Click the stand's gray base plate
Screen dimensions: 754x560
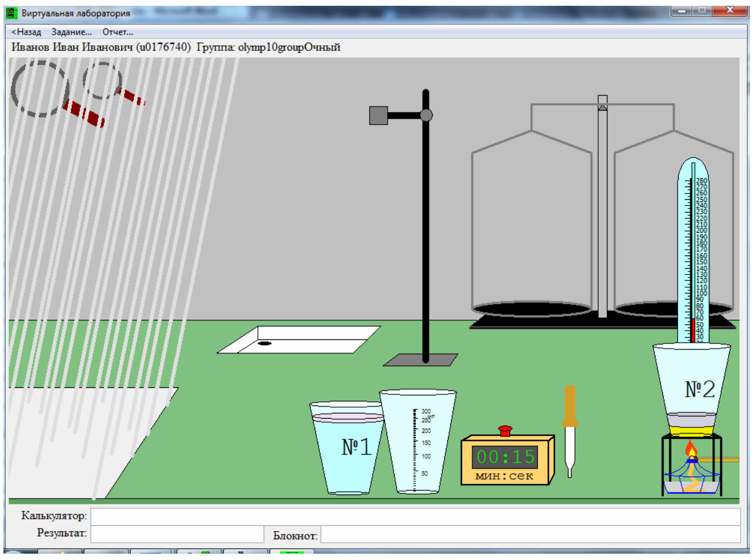[x=421, y=360]
